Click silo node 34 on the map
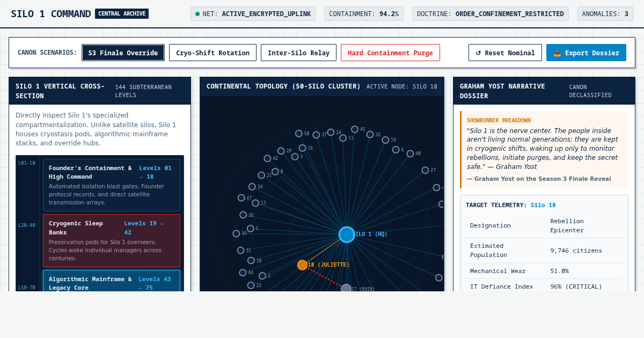Viewport: 644px width, 338px height. tap(252, 187)
